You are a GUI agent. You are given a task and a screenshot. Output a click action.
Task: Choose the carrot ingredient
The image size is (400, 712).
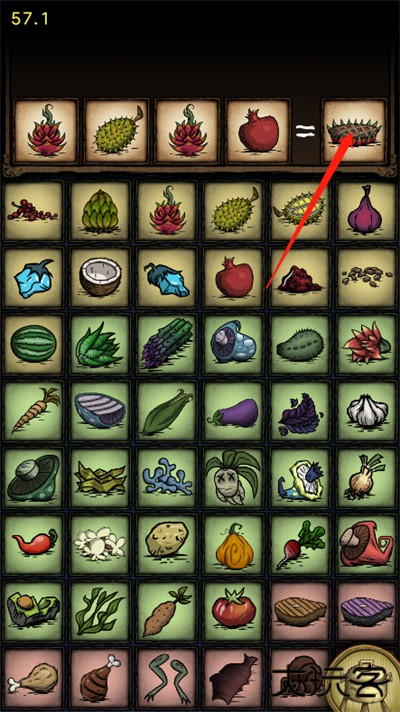tap(34, 411)
